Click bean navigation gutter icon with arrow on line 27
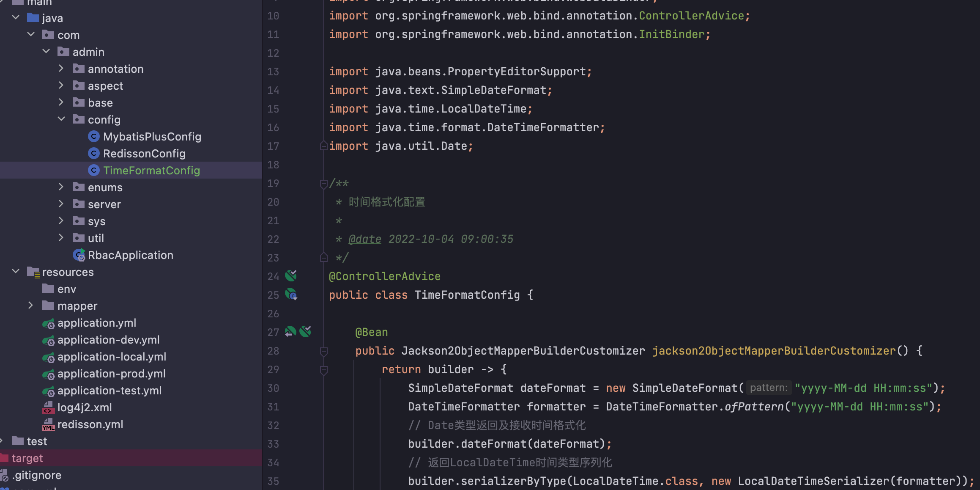This screenshot has height=490, width=980. pos(290,332)
